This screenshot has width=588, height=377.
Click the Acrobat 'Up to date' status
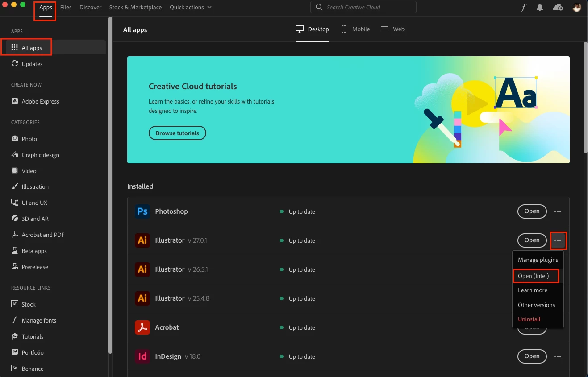[297, 328]
